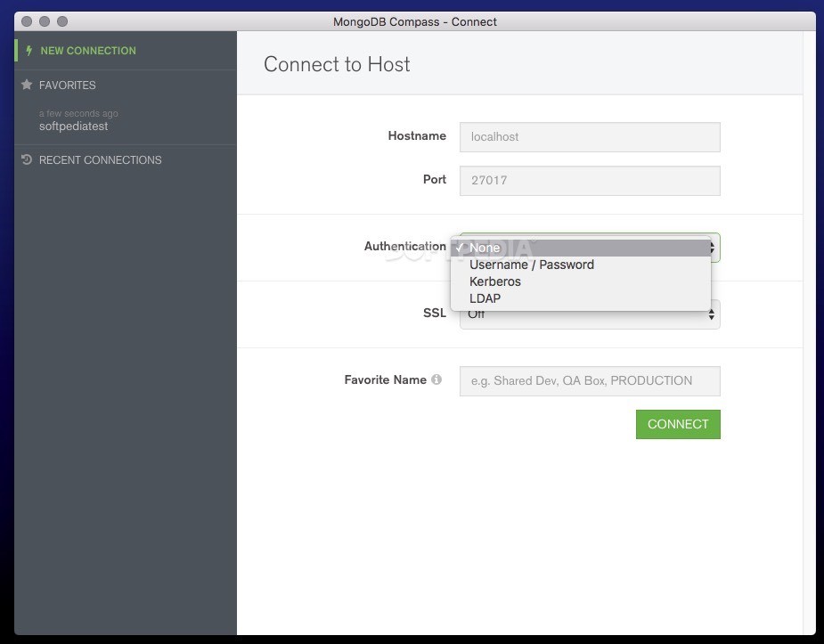
Task: Minimize the MongoDB Compass window
Action: point(45,21)
